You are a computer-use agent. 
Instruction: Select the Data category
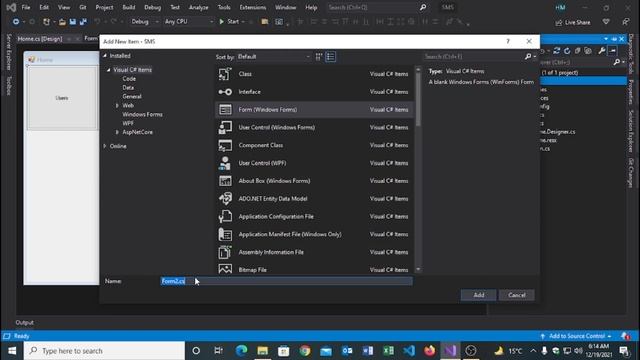tap(128, 88)
